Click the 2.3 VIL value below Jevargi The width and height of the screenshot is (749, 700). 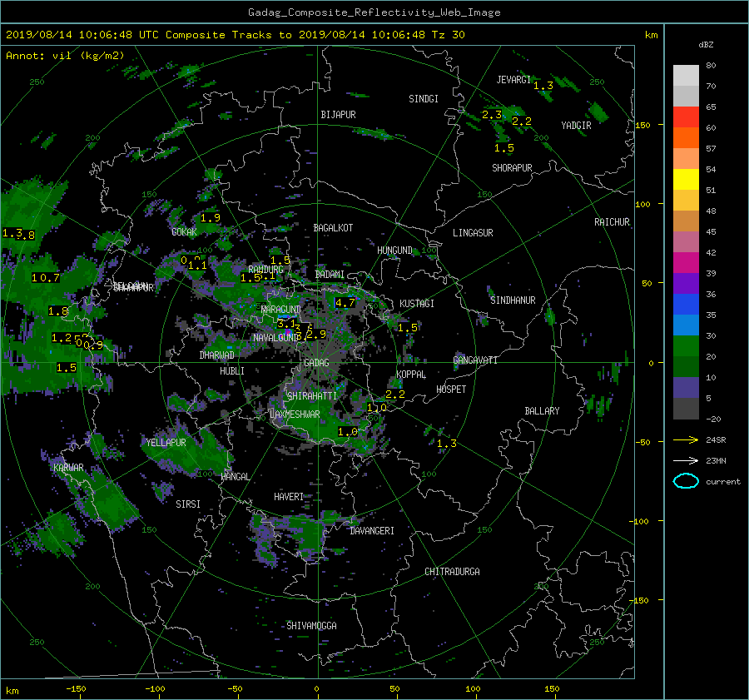[x=492, y=115]
